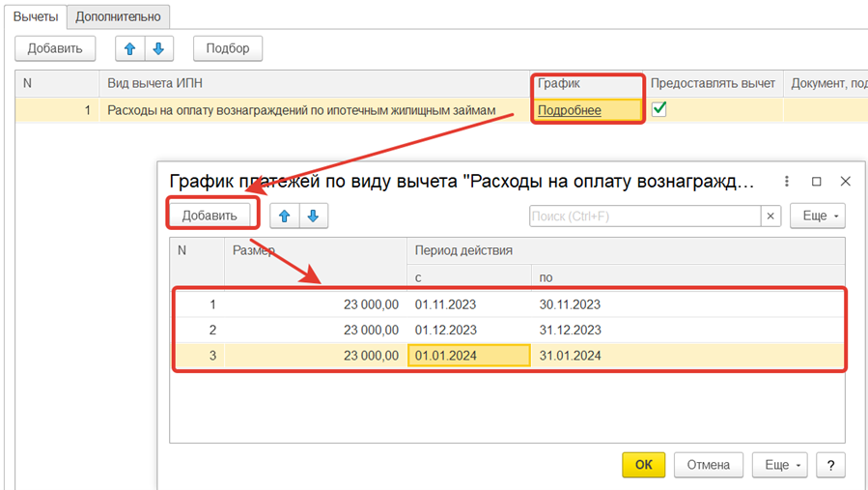868x490 pixels.
Task: Select the start date cell 01.01.2024
Action: coord(468,356)
